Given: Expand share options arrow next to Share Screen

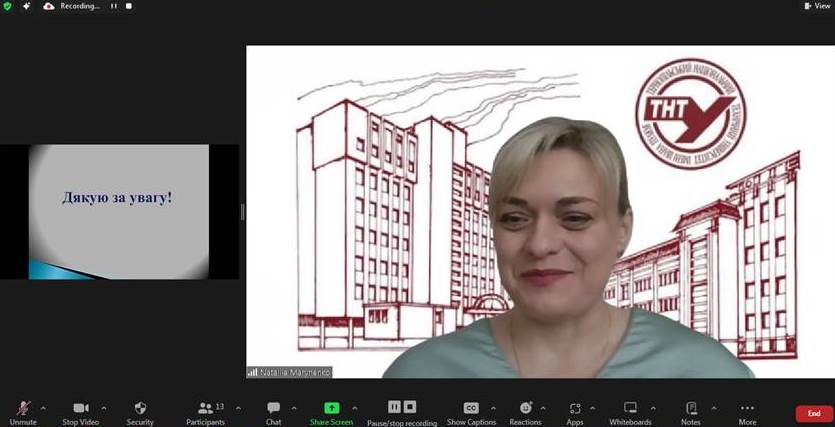Looking at the screenshot, I should [355, 408].
